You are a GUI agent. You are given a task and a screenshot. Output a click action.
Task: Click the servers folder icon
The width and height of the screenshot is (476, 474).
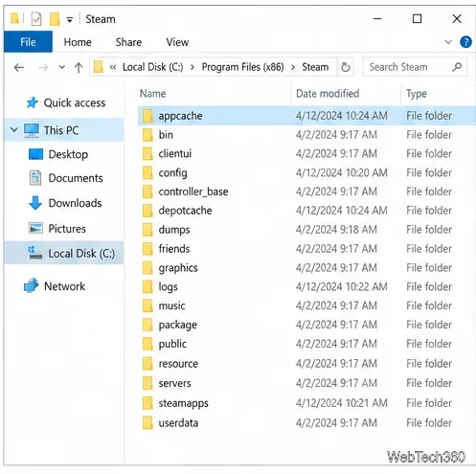point(147,383)
